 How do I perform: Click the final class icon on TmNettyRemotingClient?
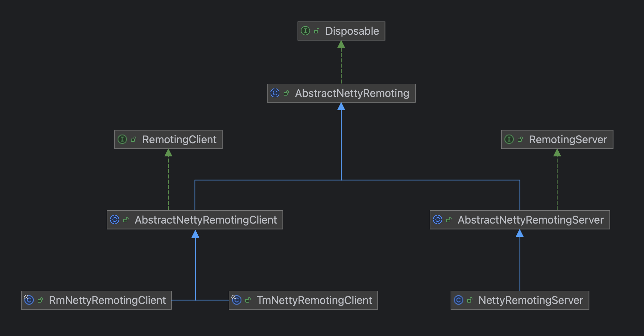tap(236, 300)
